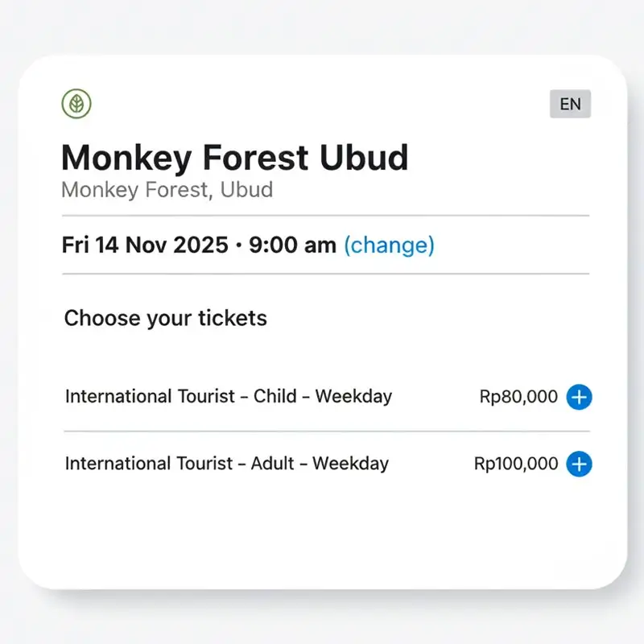
Task: Click the Rp100,000 price label
Action: point(515,464)
